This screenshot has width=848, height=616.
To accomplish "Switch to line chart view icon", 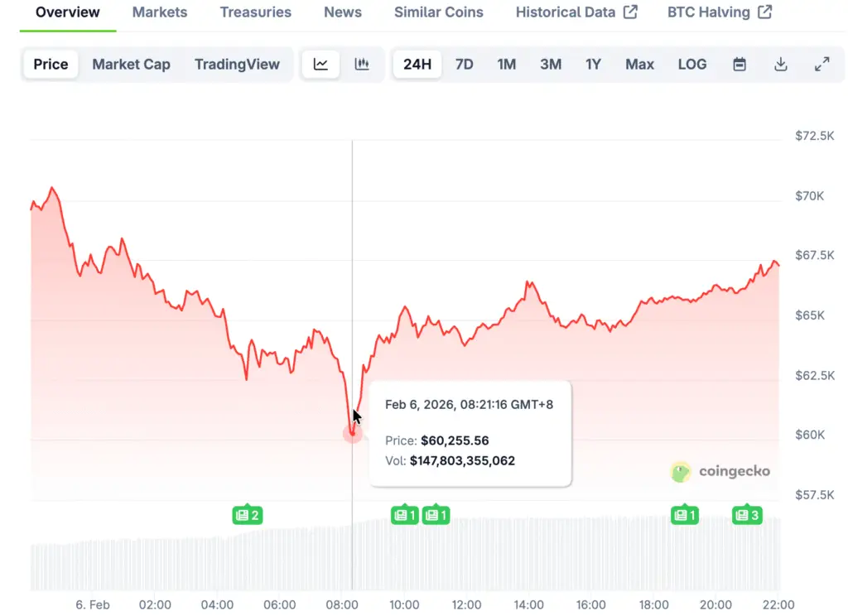I will pyautogui.click(x=320, y=65).
